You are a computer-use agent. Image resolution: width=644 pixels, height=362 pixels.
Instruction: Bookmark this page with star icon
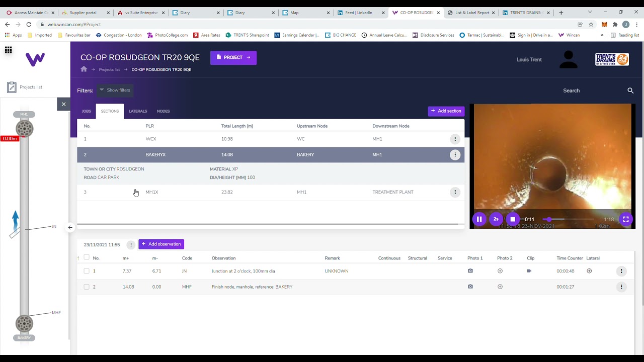click(x=591, y=24)
